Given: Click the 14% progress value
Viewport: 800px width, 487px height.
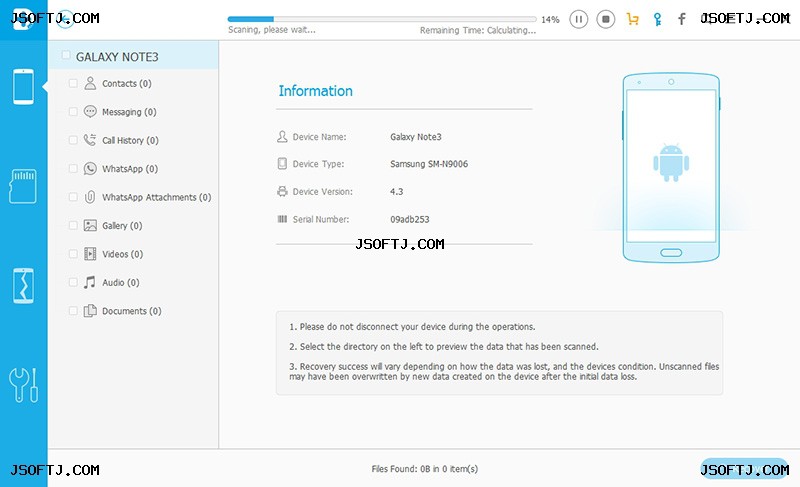Looking at the screenshot, I should 550,20.
